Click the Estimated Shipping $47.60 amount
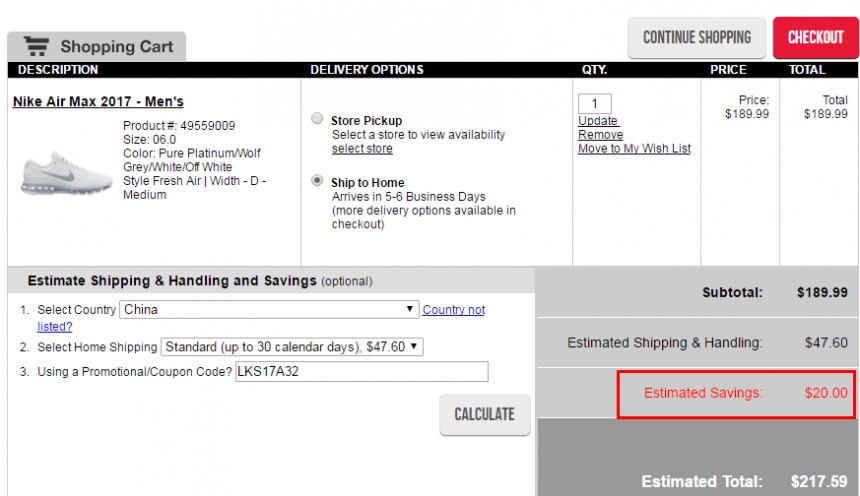Screen dimensions: 860x496 [826, 342]
